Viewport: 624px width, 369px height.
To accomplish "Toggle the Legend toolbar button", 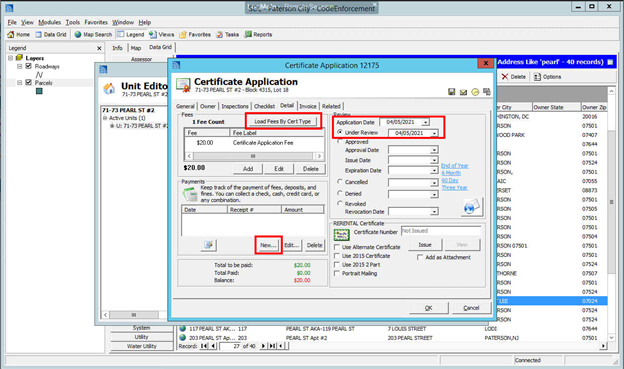I will click(x=131, y=35).
